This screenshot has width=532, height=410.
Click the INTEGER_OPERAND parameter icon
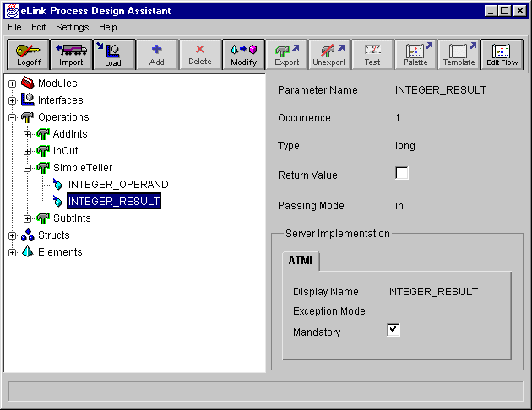[57, 184]
